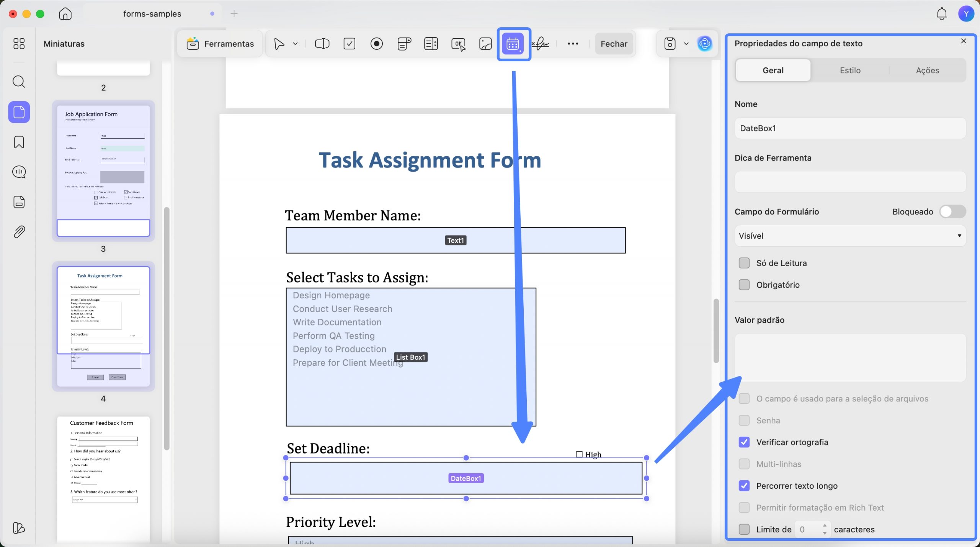This screenshot has height=547, width=980.
Task: Select the List Box1 form field
Action: click(411, 357)
